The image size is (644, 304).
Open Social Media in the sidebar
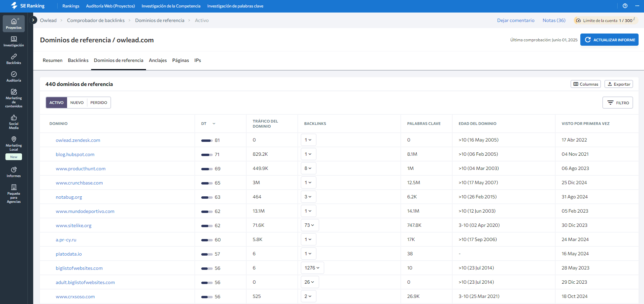[14, 122]
